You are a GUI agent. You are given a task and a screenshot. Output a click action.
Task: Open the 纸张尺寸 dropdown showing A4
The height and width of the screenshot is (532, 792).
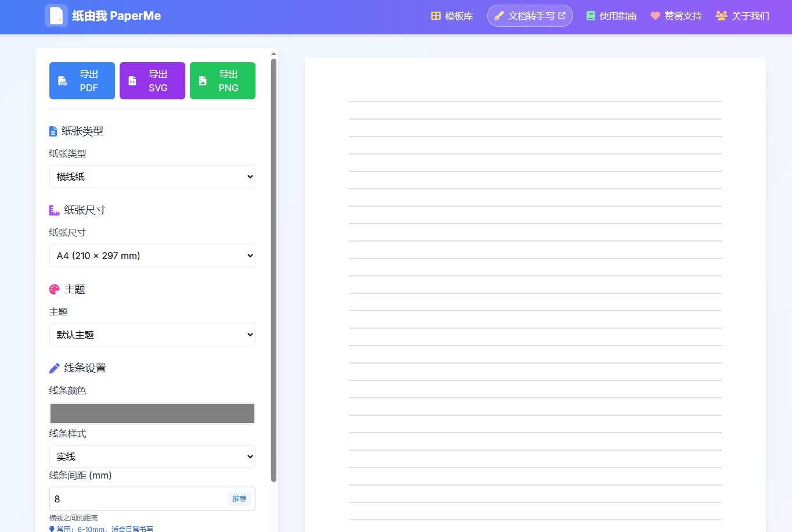pos(152,256)
